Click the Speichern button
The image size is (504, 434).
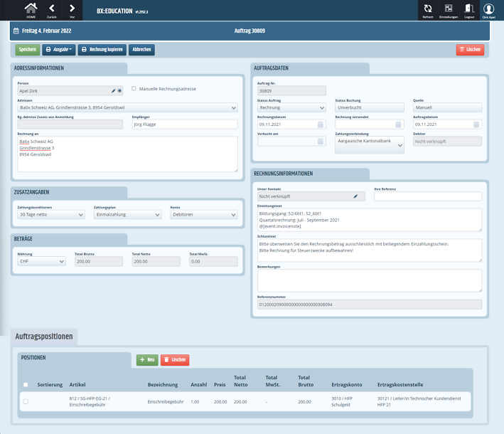point(27,50)
